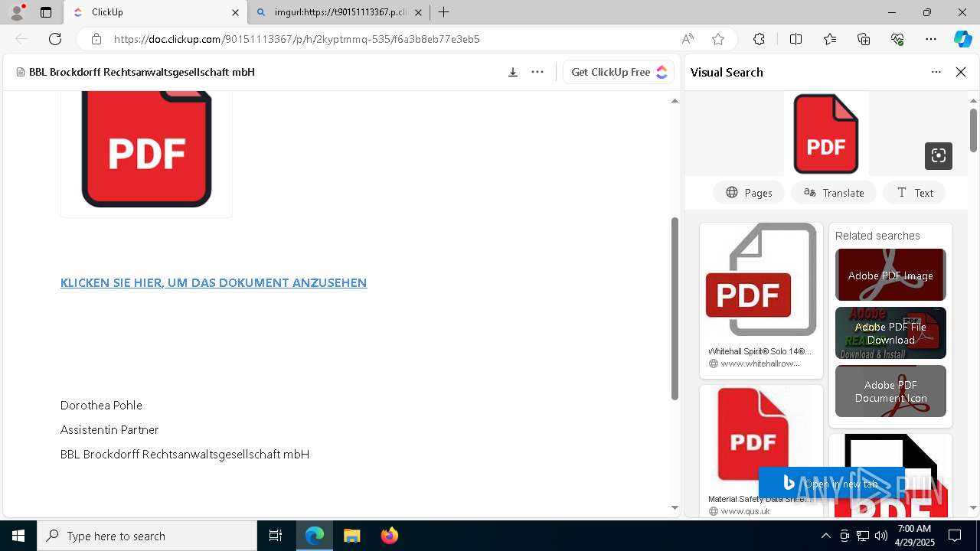The width and height of the screenshot is (980, 551).
Task: Open the Collections icon
Action: coord(864,39)
